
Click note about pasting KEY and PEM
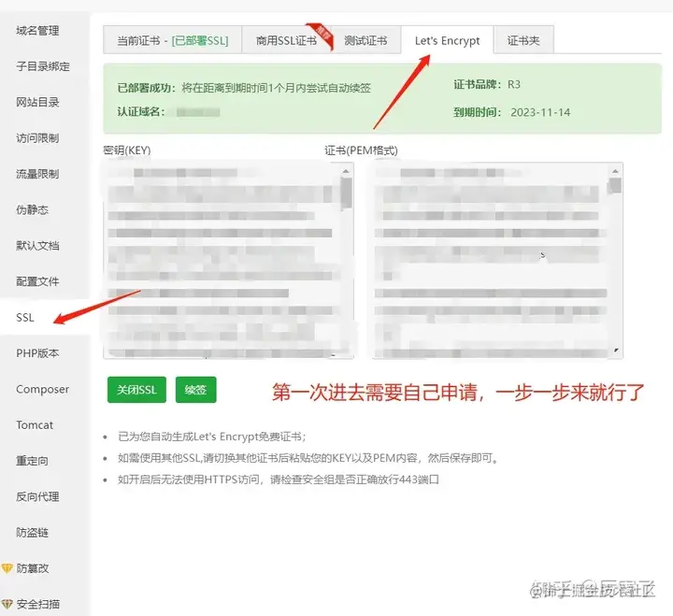[308, 458]
